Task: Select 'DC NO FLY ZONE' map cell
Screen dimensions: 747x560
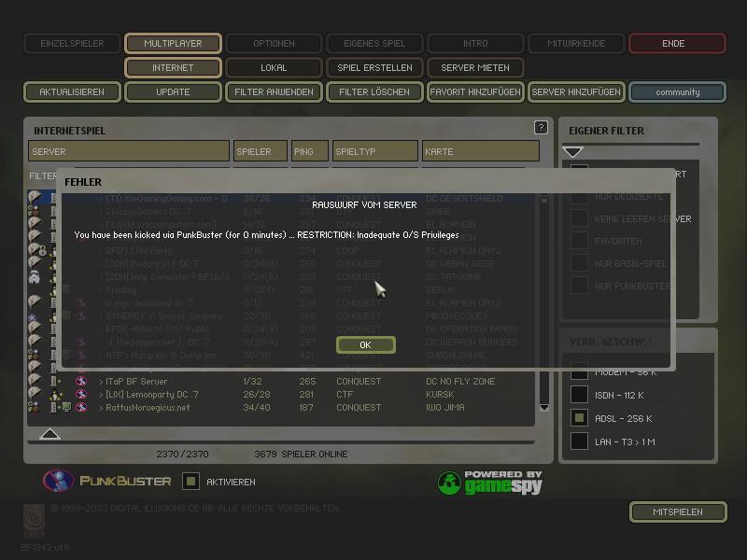Action: pos(460,382)
